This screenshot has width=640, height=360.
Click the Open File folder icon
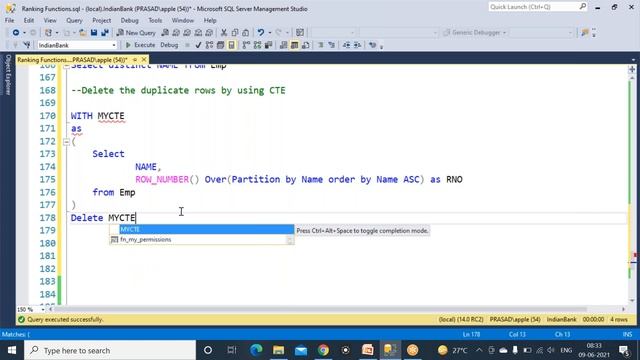(83, 33)
